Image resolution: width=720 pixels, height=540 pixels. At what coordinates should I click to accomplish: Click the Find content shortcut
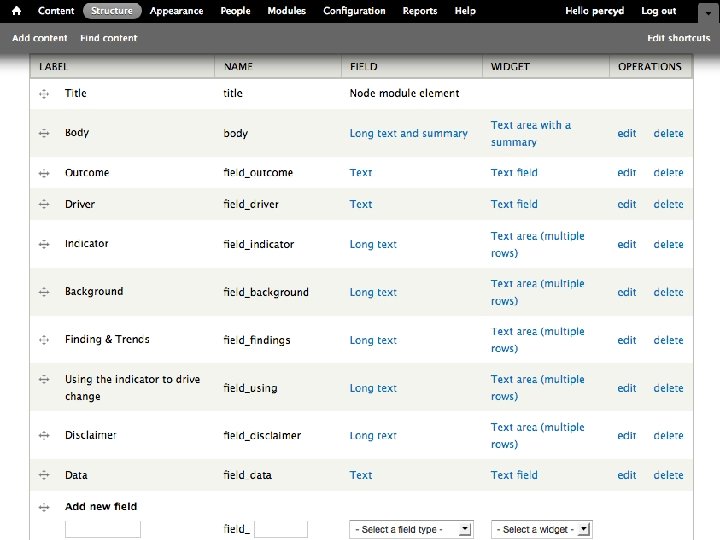click(x=109, y=38)
